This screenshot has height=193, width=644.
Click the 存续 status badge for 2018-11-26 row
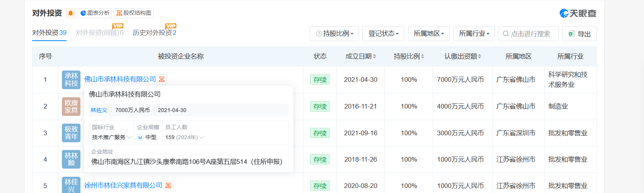320,159
